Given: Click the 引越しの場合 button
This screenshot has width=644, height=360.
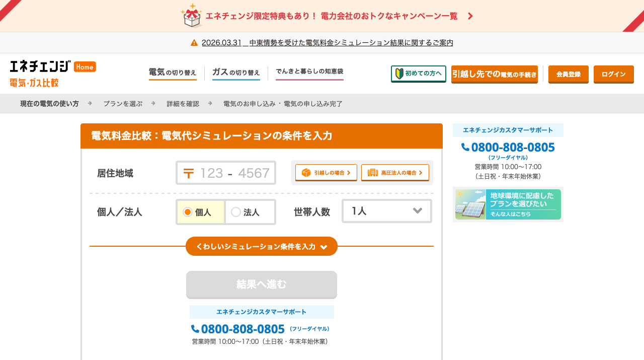Looking at the screenshot, I should click(326, 173).
